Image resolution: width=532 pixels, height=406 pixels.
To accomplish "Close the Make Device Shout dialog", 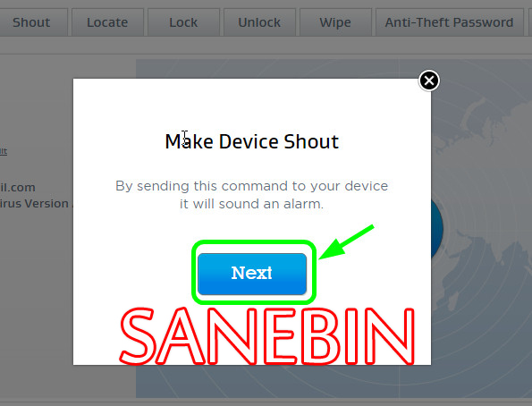I will click(429, 80).
